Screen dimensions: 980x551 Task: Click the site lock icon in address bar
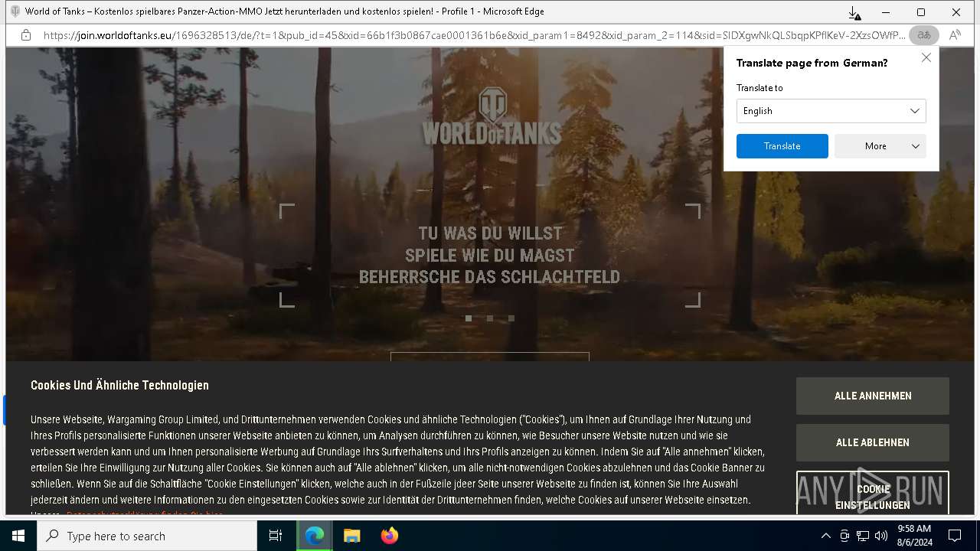coord(25,35)
